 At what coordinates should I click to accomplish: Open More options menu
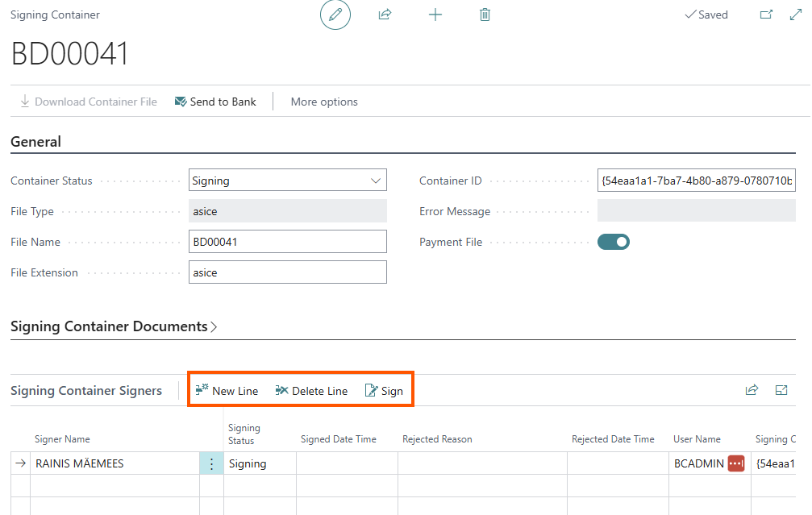pyautogui.click(x=324, y=102)
